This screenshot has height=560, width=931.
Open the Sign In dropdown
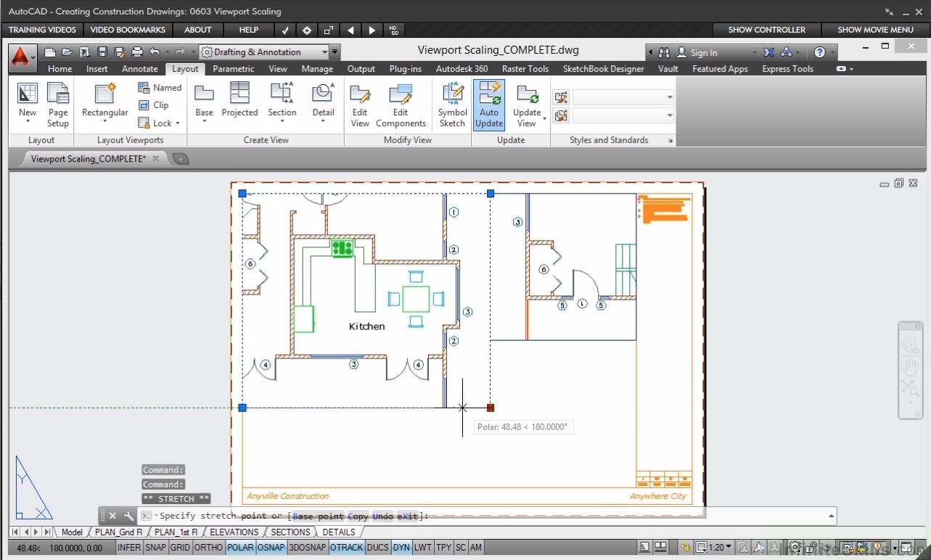pos(755,52)
